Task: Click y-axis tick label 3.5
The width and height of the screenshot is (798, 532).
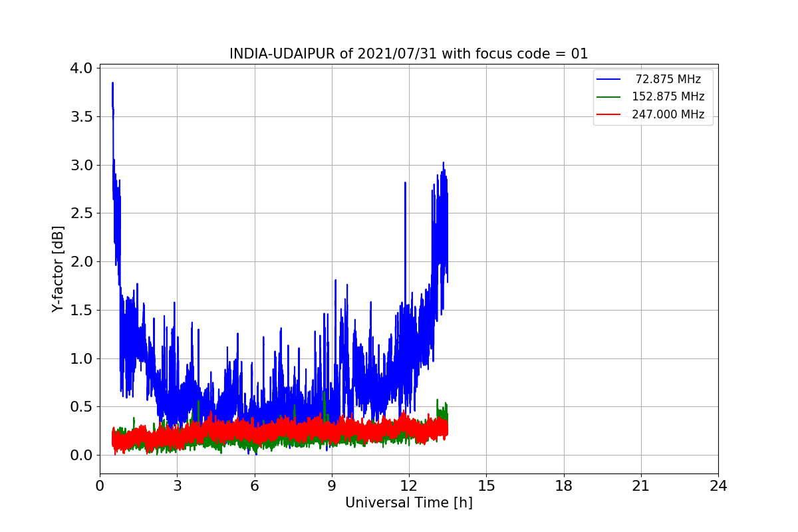Action: click(81, 116)
